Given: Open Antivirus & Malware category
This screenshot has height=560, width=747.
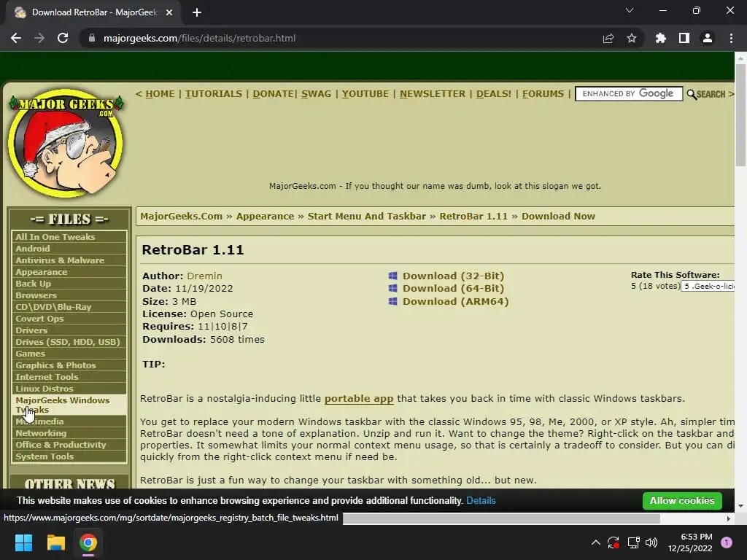Looking at the screenshot, I should point(69,260).
